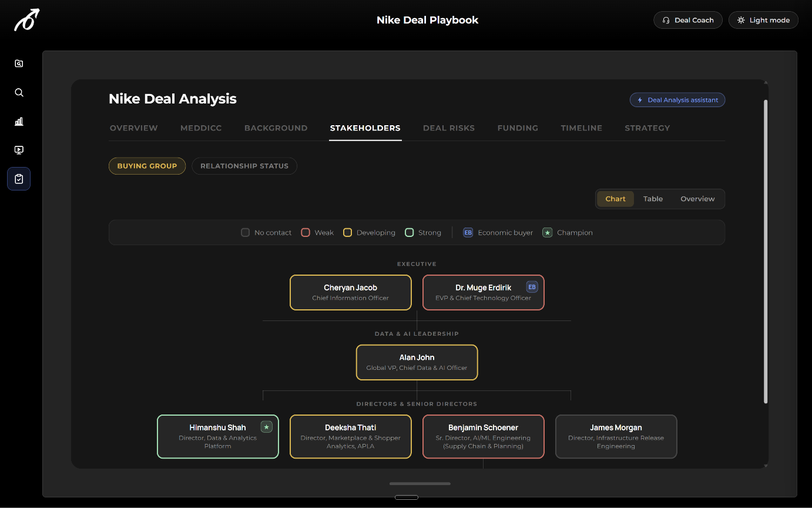Screen dimensions: 812x508
Task: Click the Champion star legend icon
Action: click(547, 233)
